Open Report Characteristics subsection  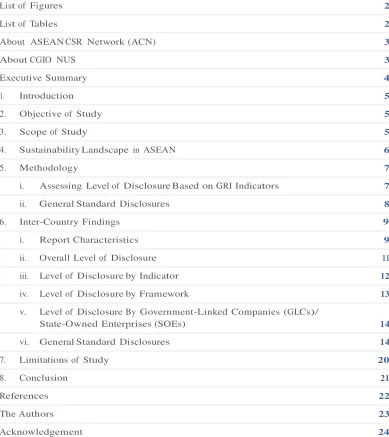89,240
